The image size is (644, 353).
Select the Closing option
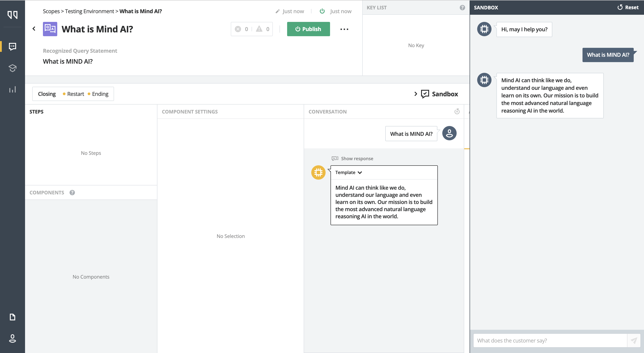coord(47,94)
